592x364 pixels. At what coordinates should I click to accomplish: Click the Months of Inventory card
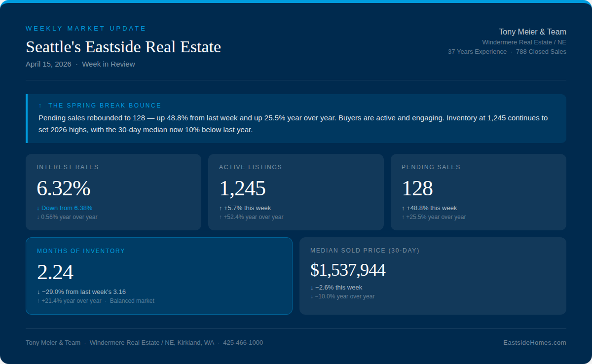(159, 276)
